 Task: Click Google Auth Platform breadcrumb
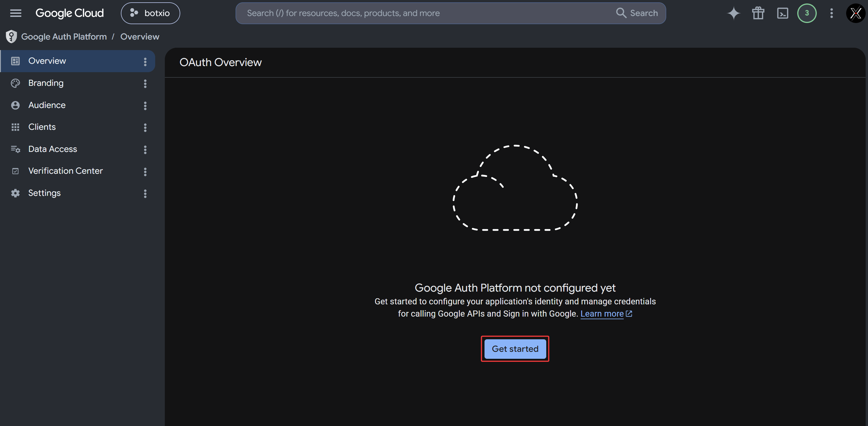[64, 36]
